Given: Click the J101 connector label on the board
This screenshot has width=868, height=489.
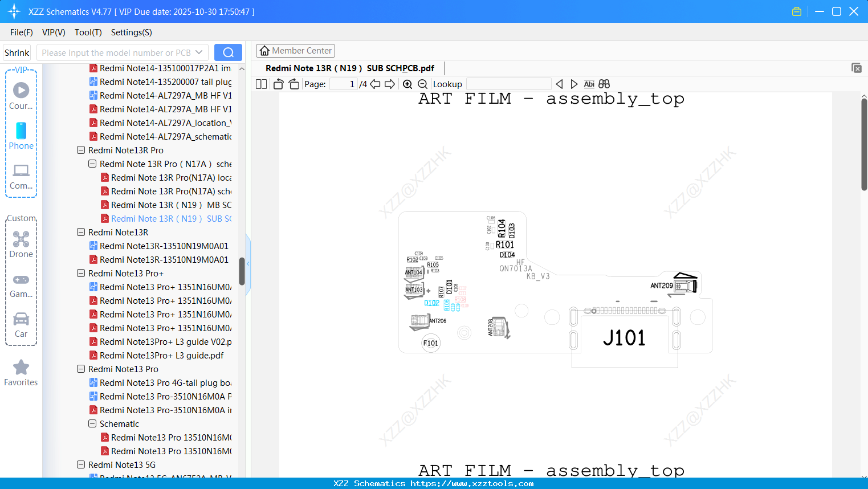Looking at the screenshot, I should [x=624, y=338].
